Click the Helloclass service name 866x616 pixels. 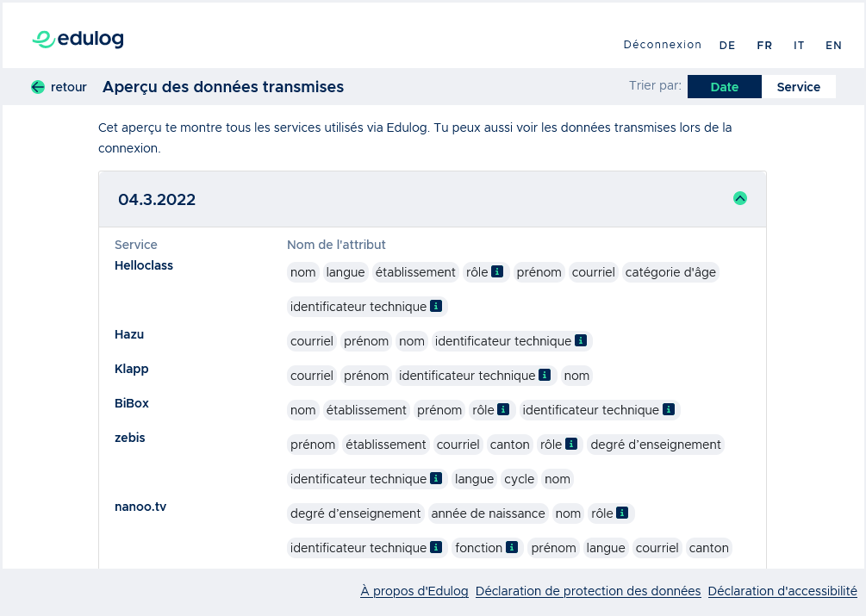[144, 265]
